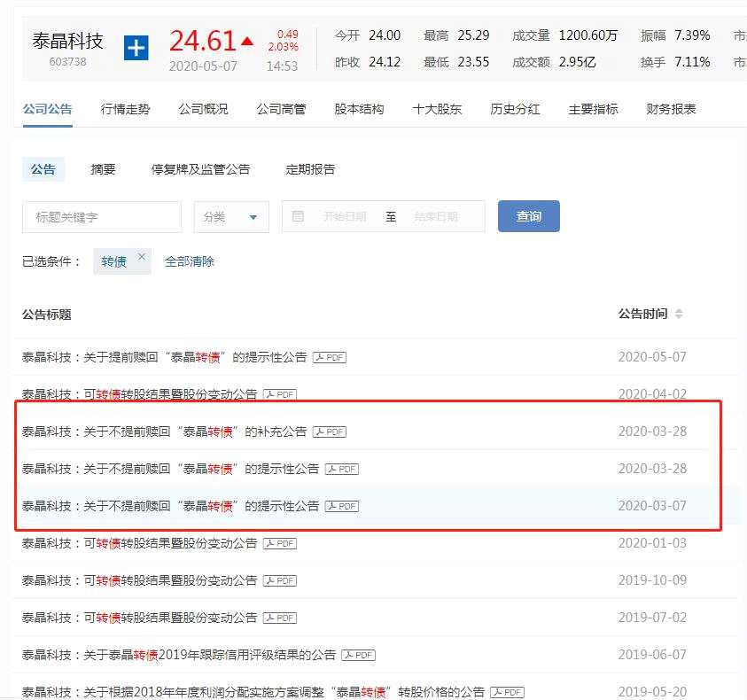Select the 摘要 sub-tab
This screenshot has width=747, height=700.
(x=103, y=169)
